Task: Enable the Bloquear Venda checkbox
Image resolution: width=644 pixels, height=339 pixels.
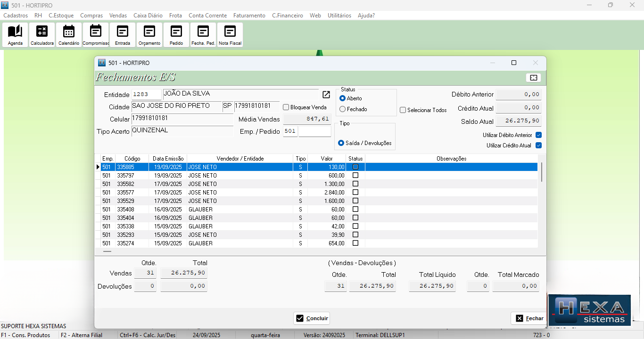Action: (286, 107)
